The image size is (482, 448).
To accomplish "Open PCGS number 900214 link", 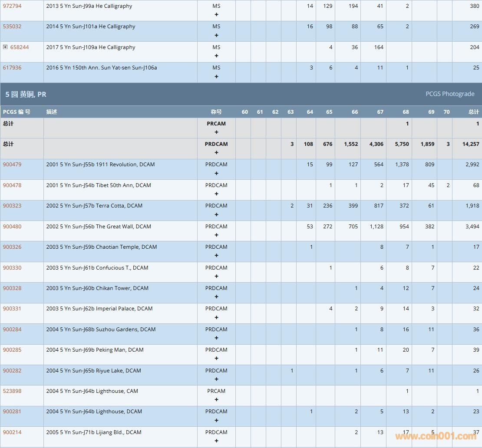I will click(12, 432).
